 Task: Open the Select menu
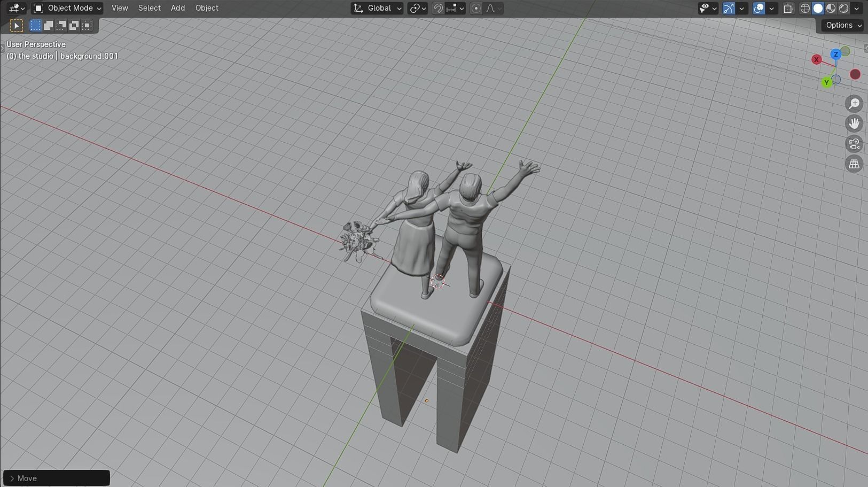pos(150,8)
